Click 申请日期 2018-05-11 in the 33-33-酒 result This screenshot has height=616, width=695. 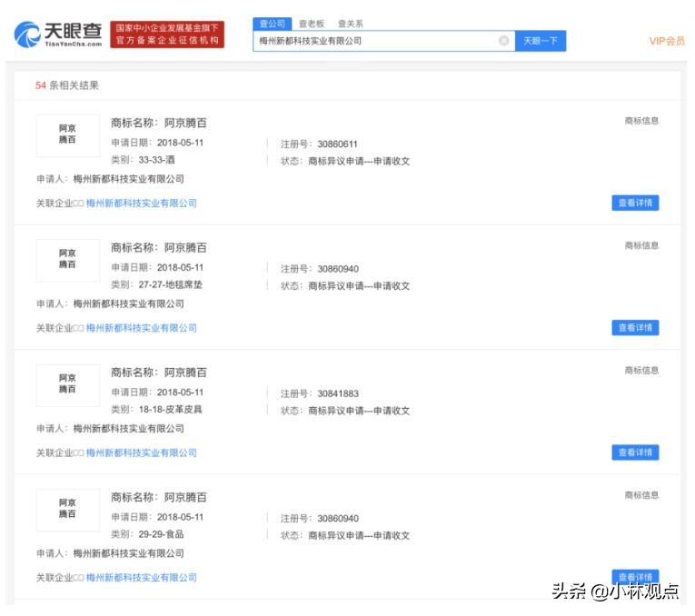click(x=157, y=143)
